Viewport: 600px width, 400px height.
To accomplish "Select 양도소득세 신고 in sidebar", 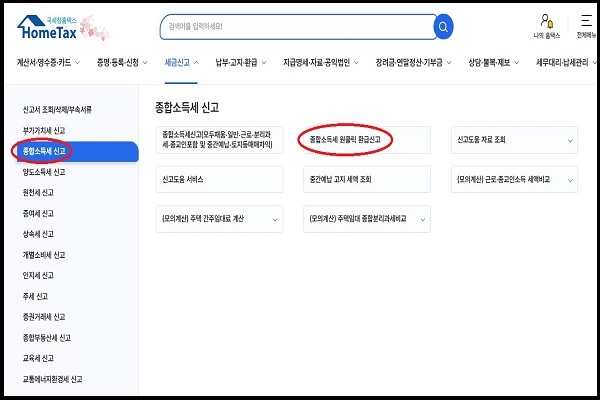I will pyautogui.click(x=44, y=172).
